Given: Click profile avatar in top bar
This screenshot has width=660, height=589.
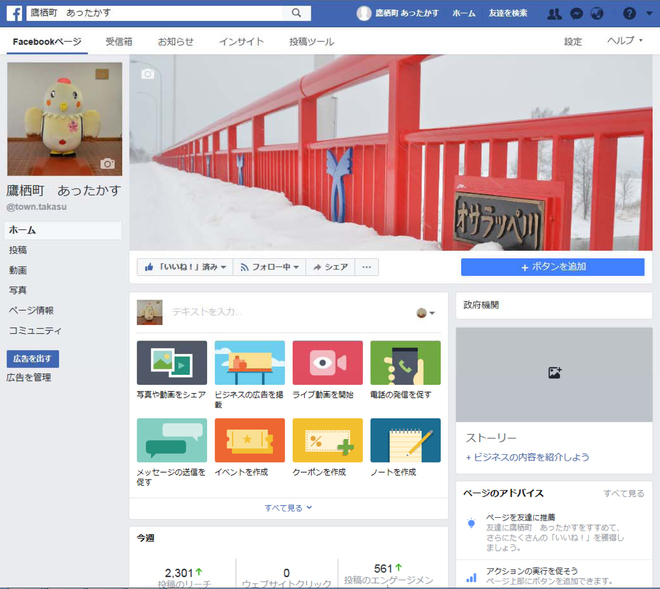Looking at the screenshot, I should tap(364, 13).
